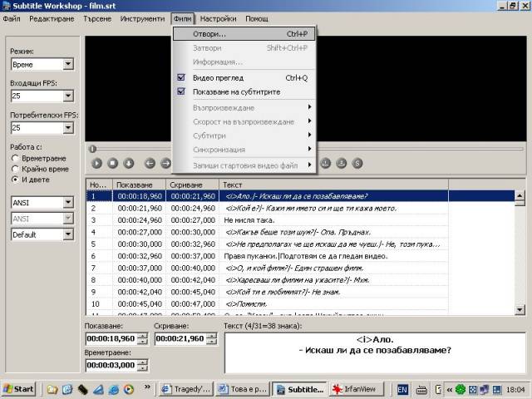This screenshot has height=399, width=532.
Task: Click the set show time button
Action: click(x=325, y=163)
